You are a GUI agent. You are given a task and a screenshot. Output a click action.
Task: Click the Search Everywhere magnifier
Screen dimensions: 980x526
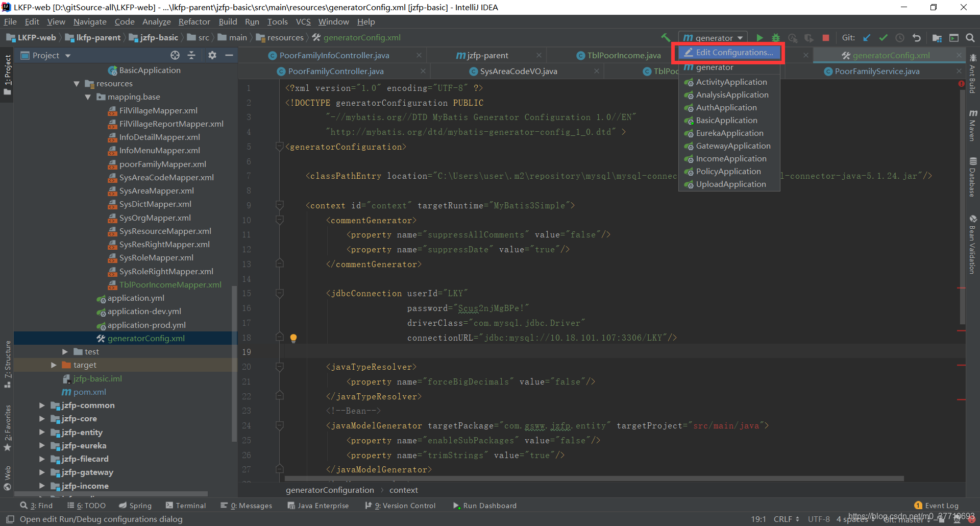coord(970,38)
